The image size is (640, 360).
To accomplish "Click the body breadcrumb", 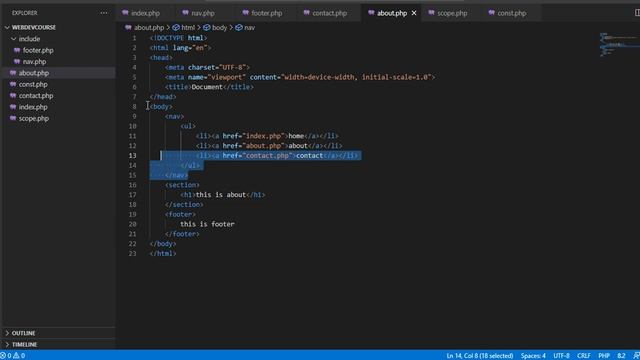I will click(x=220, y=28).
